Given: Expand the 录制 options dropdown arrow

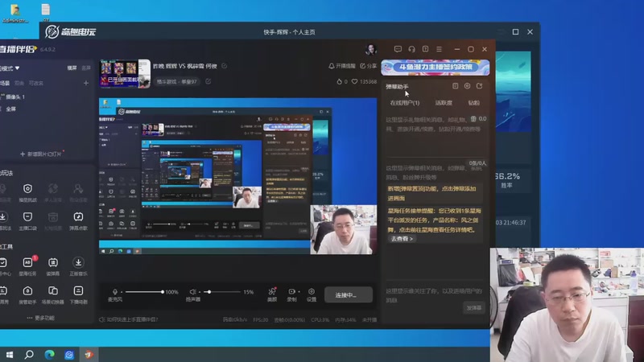Looking at the screenshot, I should (x=299, y=292).
